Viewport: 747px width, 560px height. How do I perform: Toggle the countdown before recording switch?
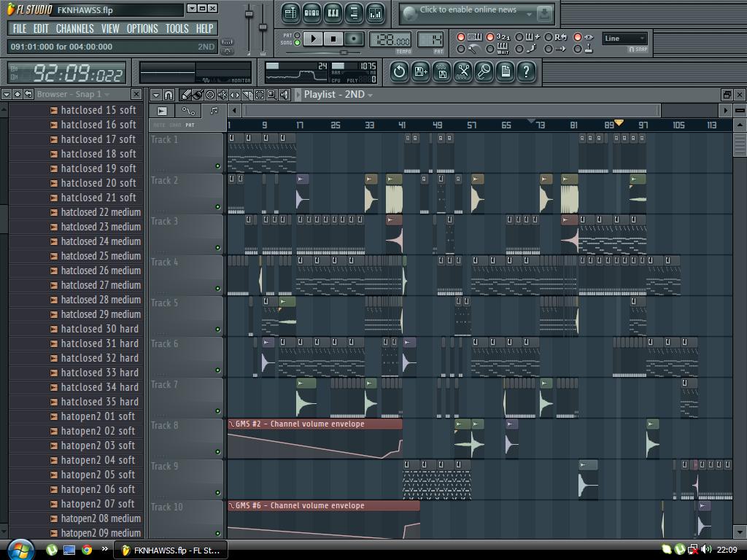coord(490,37)
